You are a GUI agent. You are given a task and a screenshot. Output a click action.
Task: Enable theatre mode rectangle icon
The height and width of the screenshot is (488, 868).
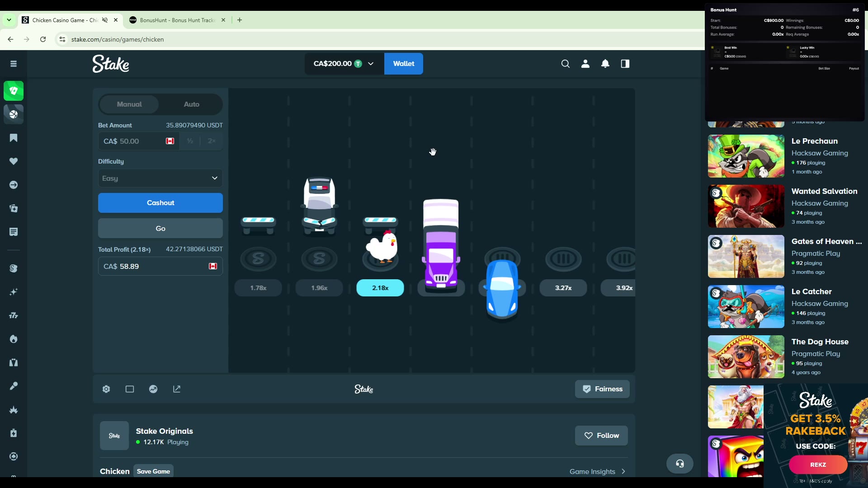tap(130, 389)
